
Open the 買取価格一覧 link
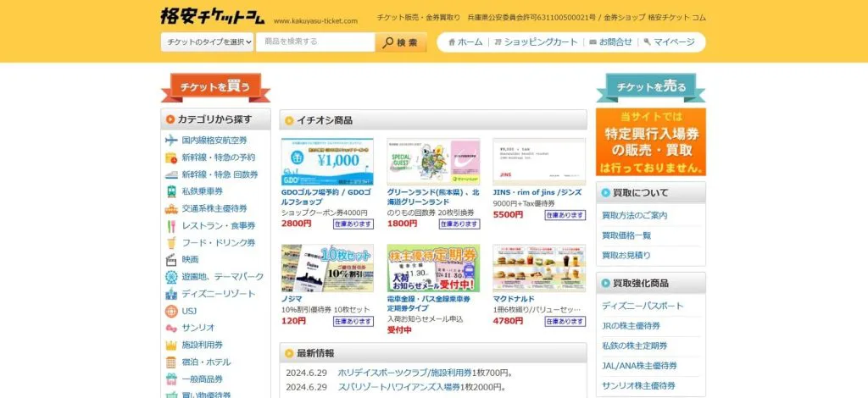(626, 235)
